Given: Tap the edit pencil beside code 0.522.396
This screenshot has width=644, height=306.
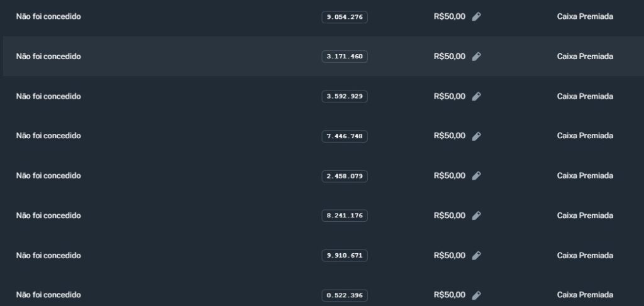Looking at the screenshot, I should 476,295.
